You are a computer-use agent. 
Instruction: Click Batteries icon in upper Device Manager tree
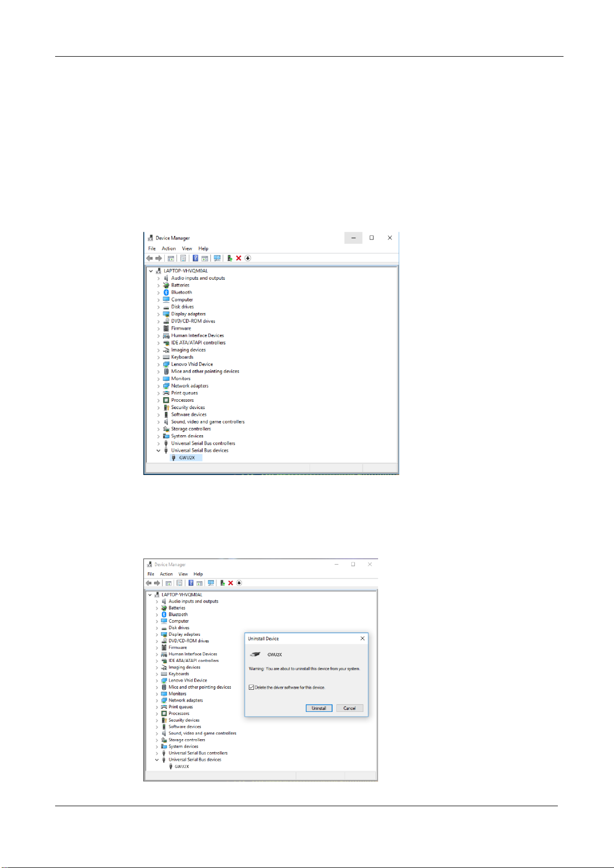(x=166, y=285)
